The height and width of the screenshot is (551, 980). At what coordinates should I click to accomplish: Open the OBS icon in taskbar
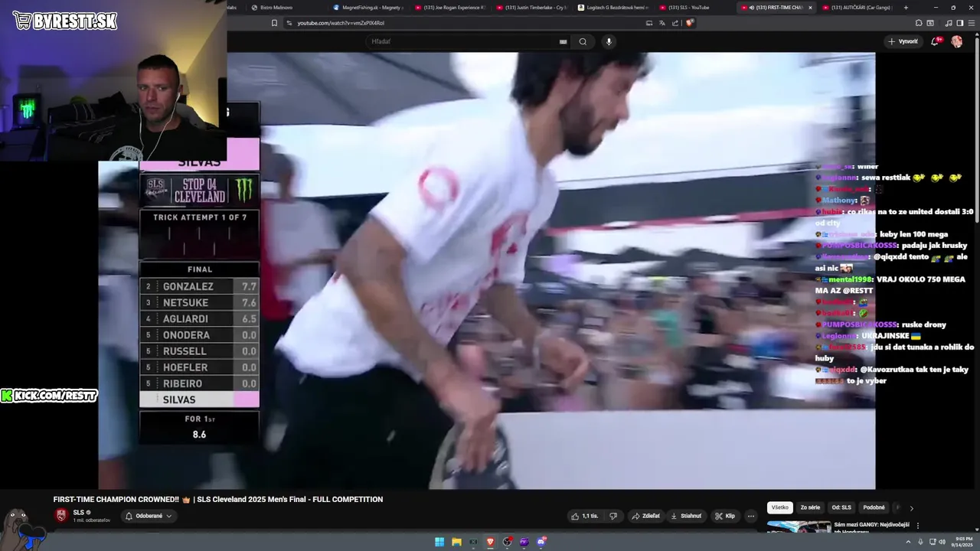[x=508, y=542]
